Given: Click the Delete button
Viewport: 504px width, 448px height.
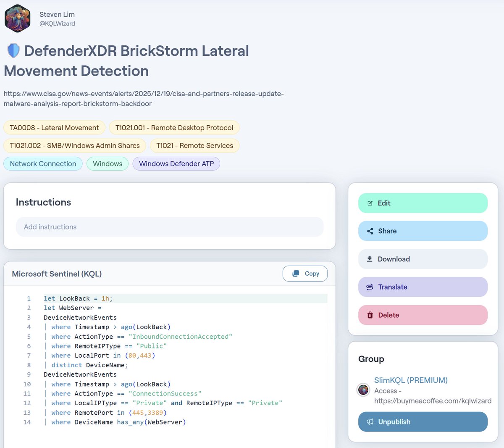Looking at the screenshot, I should [x=423, y=315].
